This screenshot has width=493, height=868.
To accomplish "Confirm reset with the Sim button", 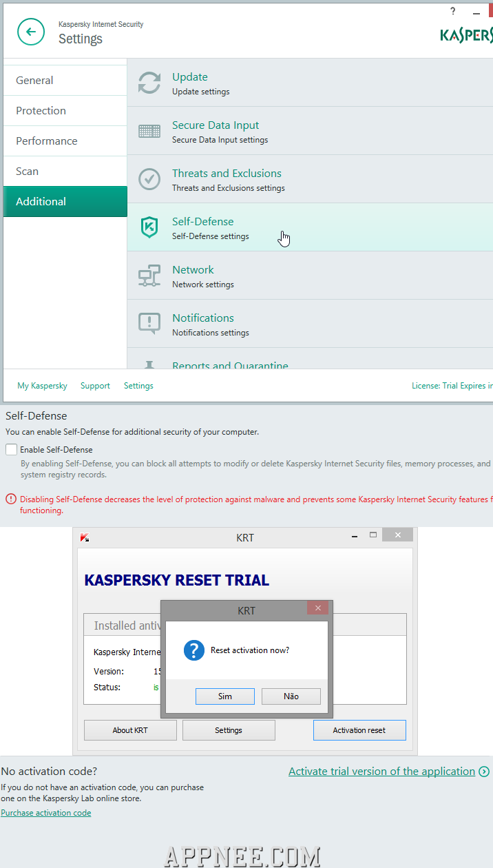I will [225, 696].
